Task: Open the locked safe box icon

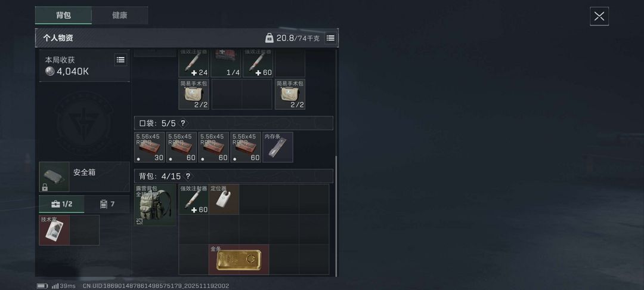Action: pos(54,177)
